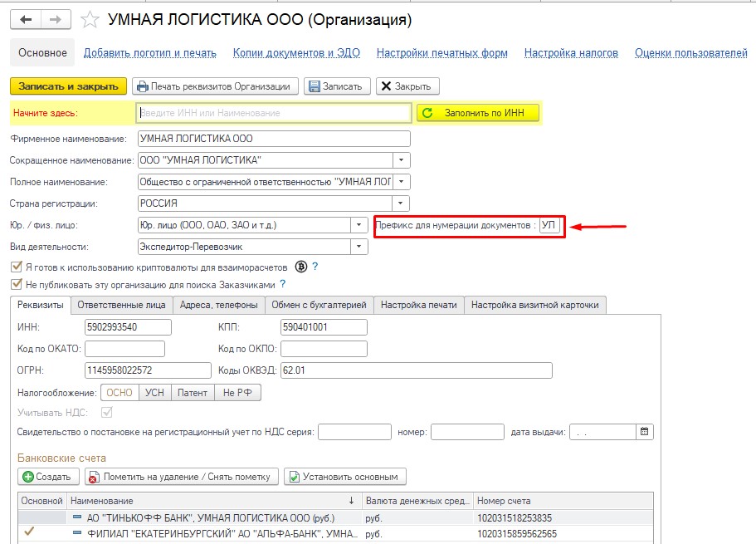Image resolution: width=756 pixels, height=544 pixels.
Task: Select ОСНО taxation option
Action: click(119, 393)
